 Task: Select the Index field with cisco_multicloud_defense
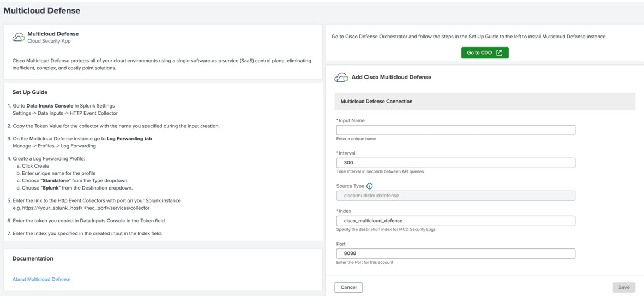[455, 221]
